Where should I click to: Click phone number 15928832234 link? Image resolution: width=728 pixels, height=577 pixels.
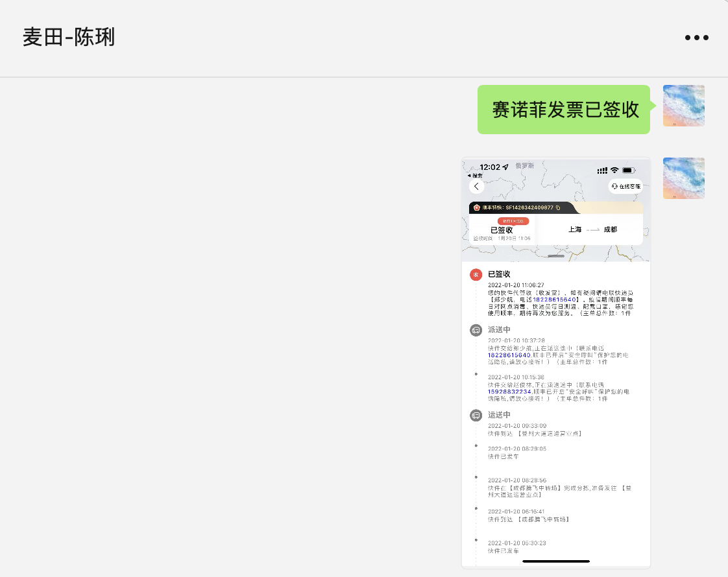(509, 392)
